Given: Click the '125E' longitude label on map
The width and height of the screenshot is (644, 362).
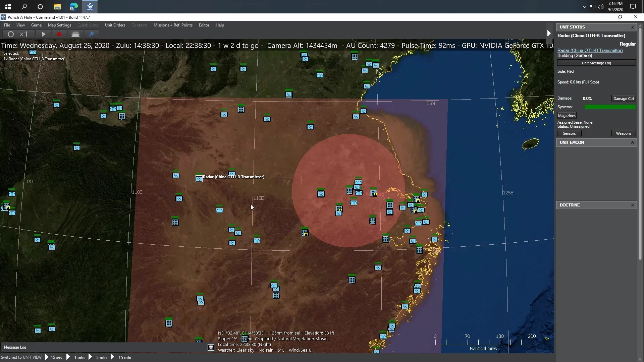Looking at the screenshot, I should 508,193.
